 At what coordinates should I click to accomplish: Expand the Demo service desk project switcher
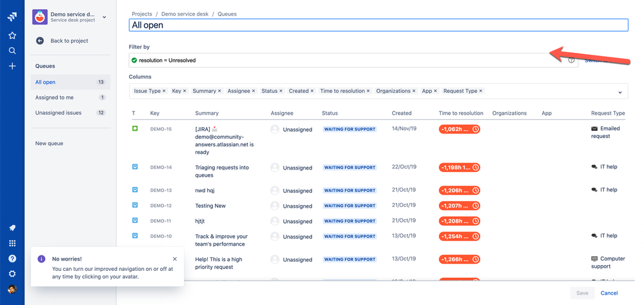coord(105,17)
